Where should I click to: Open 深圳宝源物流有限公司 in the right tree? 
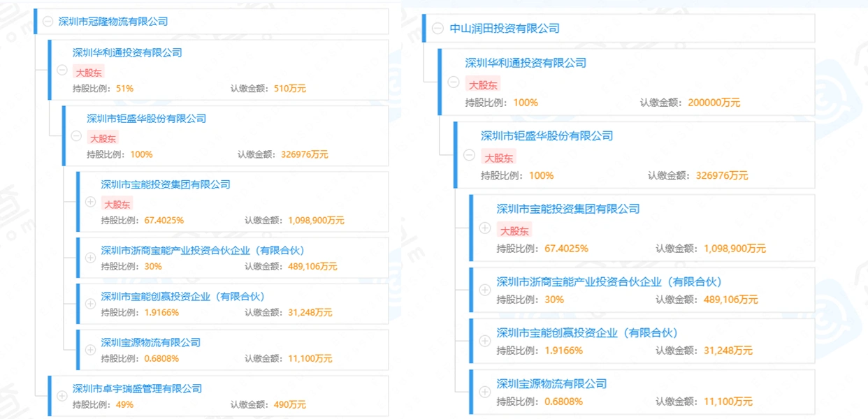tap(551, 383)
